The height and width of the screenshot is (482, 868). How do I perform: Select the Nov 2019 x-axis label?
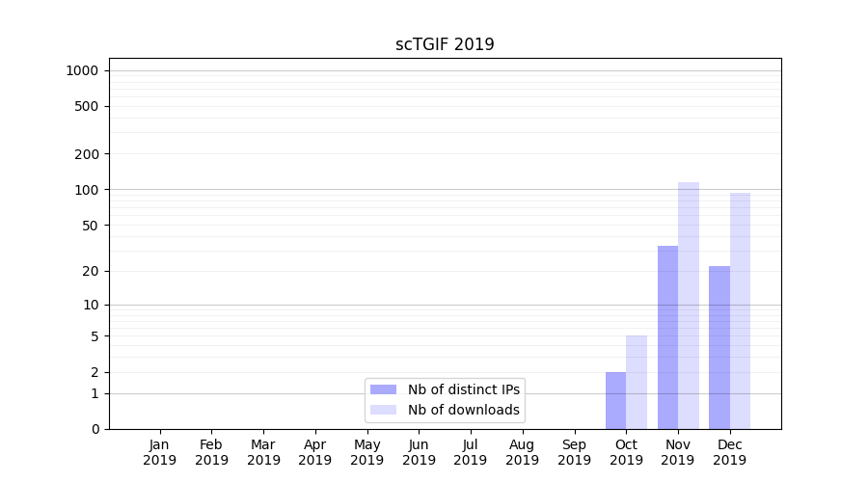678,452
